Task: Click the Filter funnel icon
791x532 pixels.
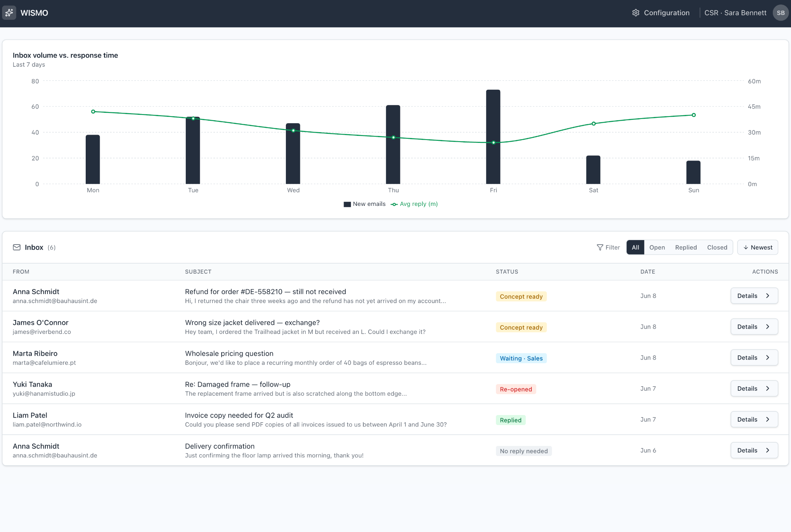Action: coord(600,247)
